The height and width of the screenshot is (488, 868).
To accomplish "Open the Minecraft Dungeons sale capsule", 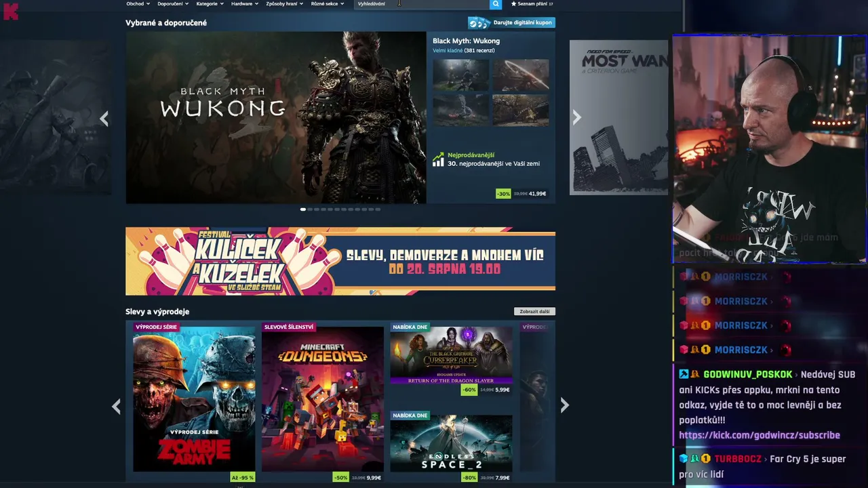I will pyautogui.click(x=323, y=399).
